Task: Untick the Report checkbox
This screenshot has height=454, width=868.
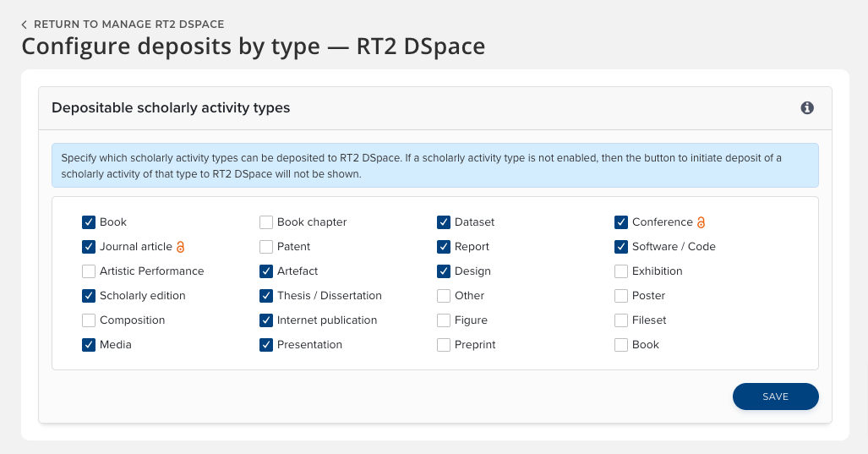Action: tap(444, 247)
